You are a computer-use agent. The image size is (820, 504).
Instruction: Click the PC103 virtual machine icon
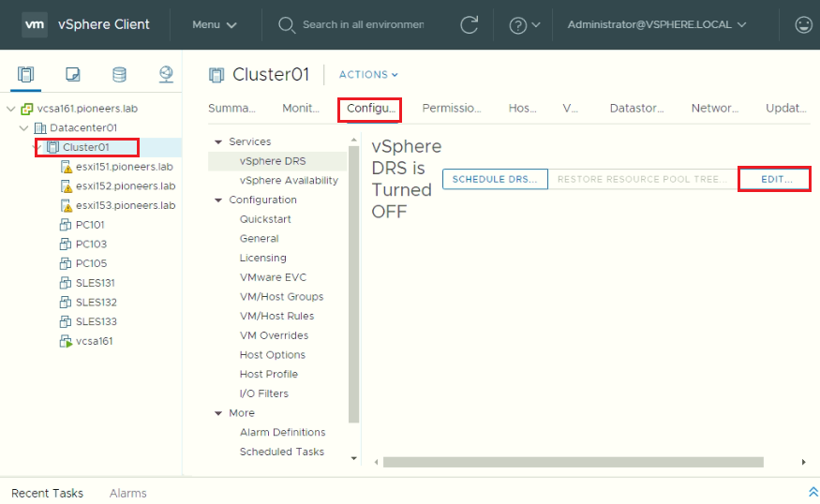pyautogui.click(x=66, y=245)
